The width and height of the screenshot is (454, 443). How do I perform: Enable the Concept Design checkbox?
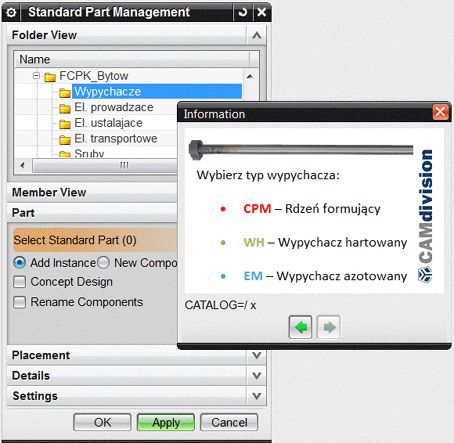19,282
